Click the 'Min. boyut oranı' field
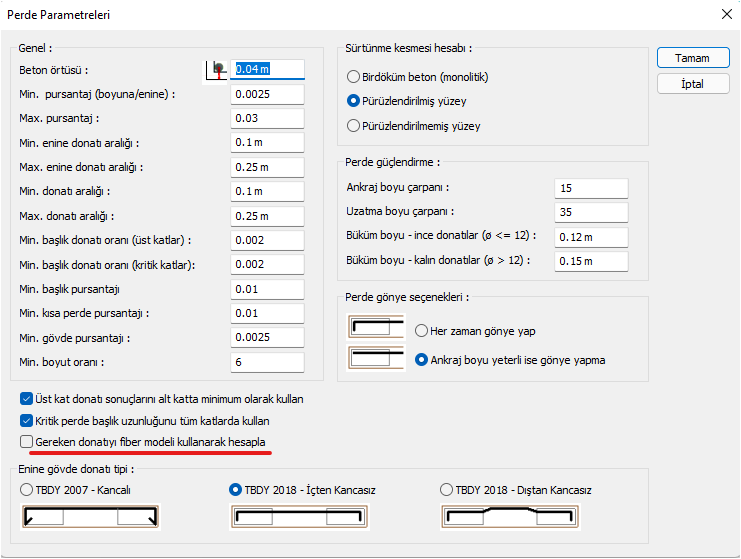This screenshot has width=741, height=559. click(x=267, y=362)
